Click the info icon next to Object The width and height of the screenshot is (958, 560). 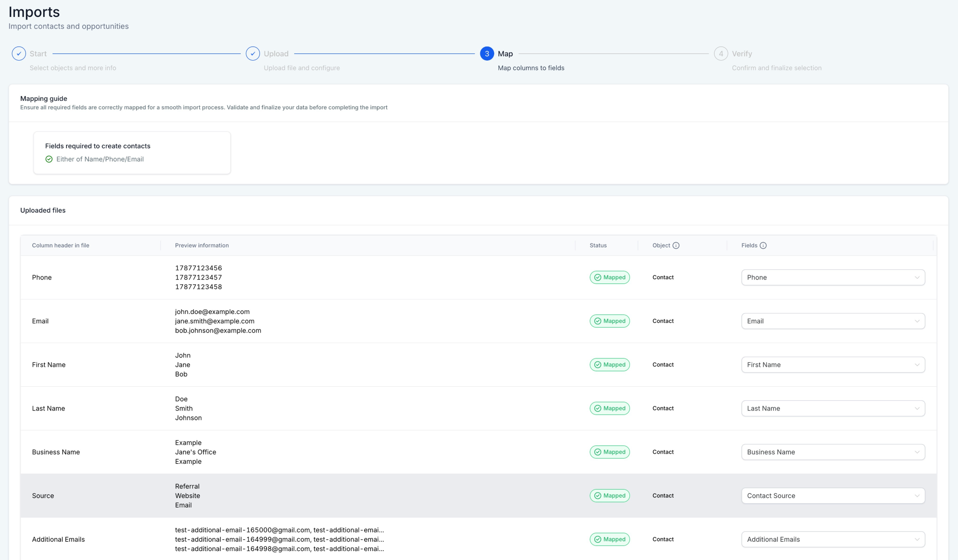(676, 245)
